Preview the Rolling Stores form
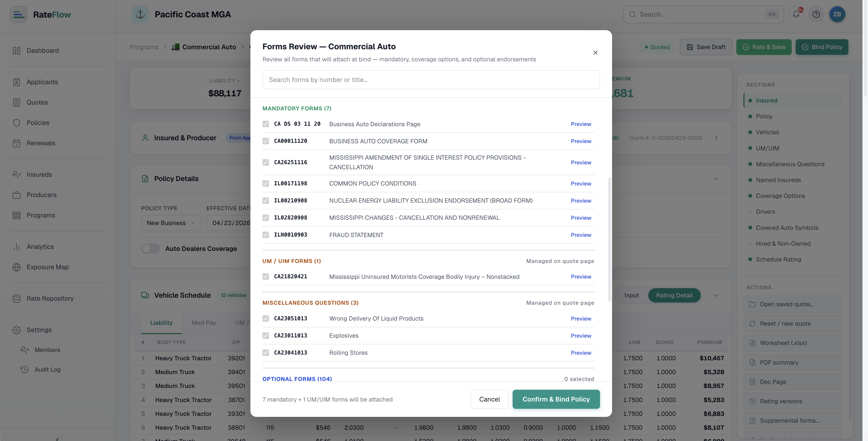Screen dimensions: 868x441 pyautogui.click(x=581, y=353)
